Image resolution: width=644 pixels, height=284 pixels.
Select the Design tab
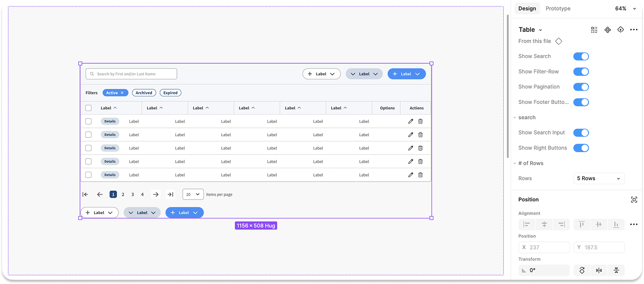click(x=527, y=8)
